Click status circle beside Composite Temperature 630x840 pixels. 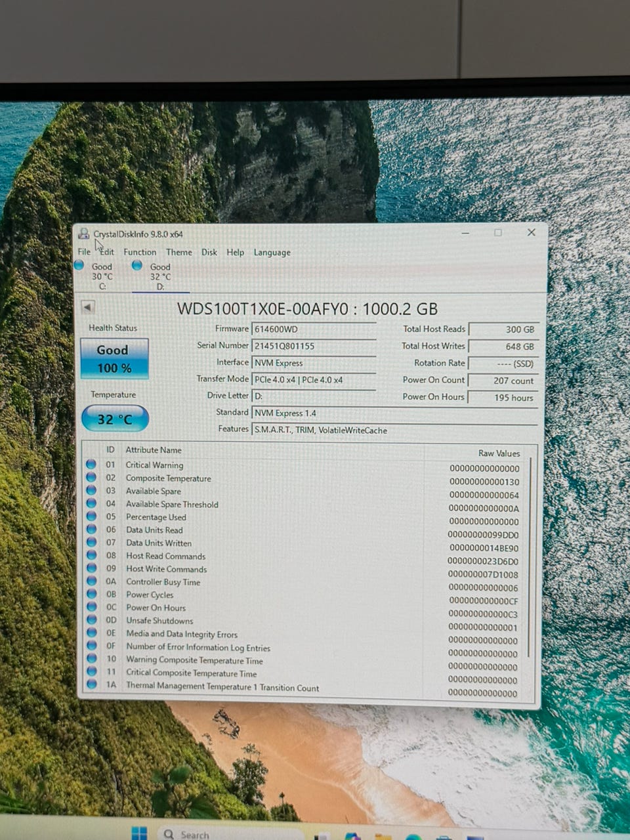tap(91, 477)
